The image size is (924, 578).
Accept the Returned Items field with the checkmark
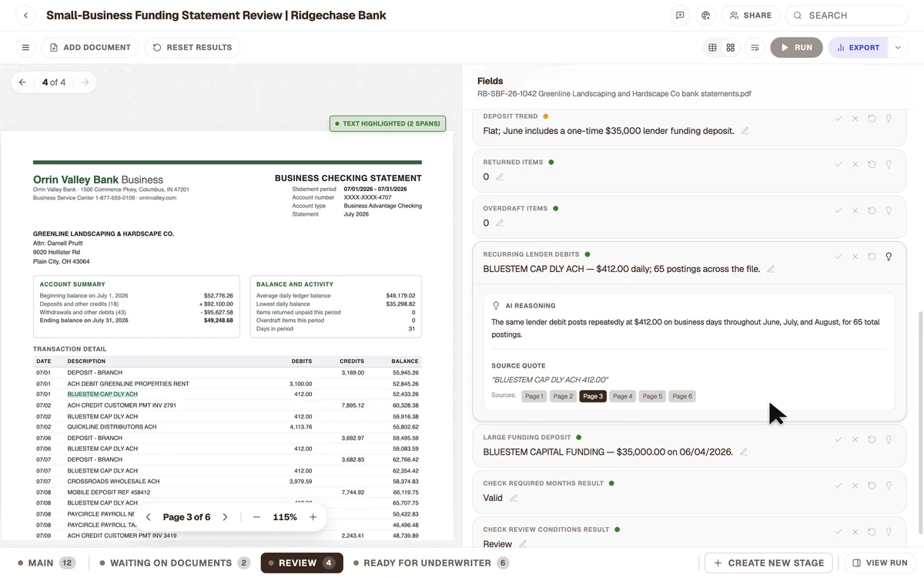[x=839, y=164]
